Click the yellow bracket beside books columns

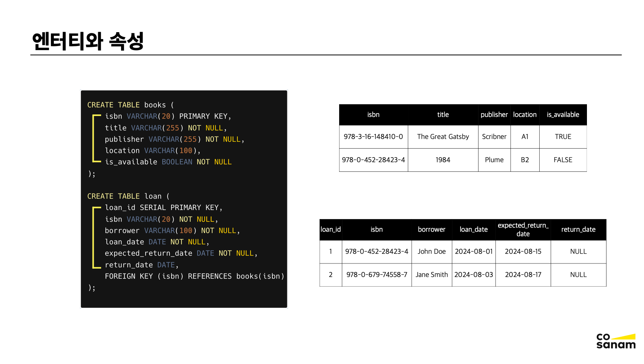click(94, 139)
